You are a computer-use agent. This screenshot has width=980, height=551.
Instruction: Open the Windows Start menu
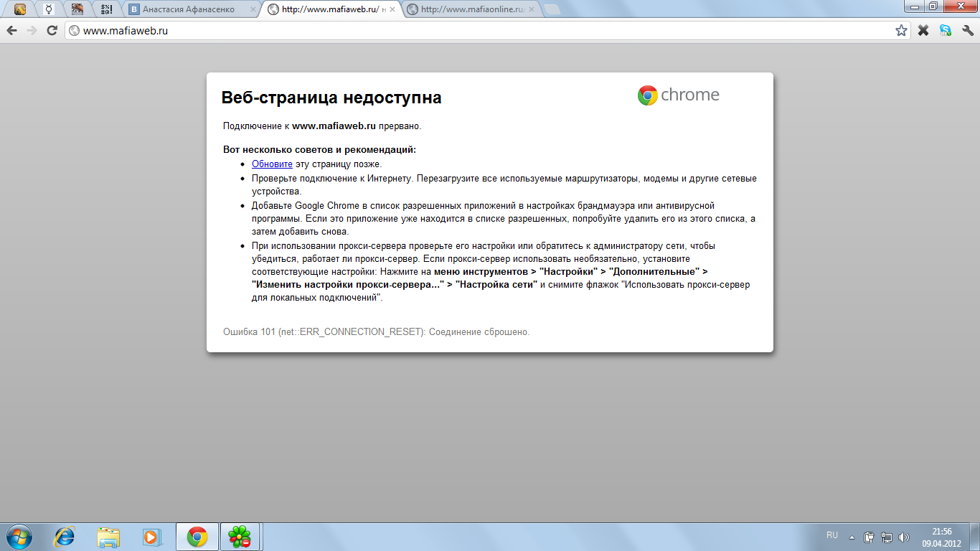point(19,536)
